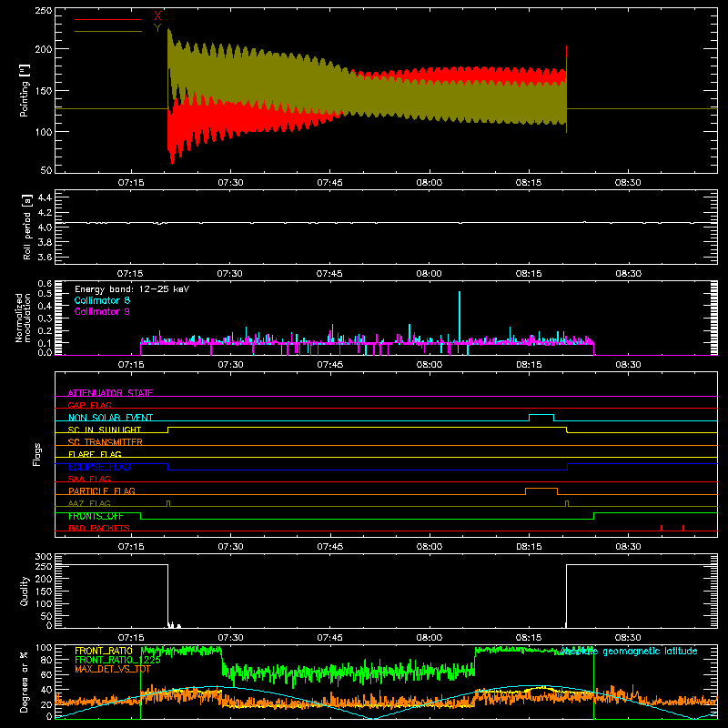Select the NON_SOLAR_EVENT flag label
Image resolution: width=728 pixels, height=728 pixels.
[110, 418]
